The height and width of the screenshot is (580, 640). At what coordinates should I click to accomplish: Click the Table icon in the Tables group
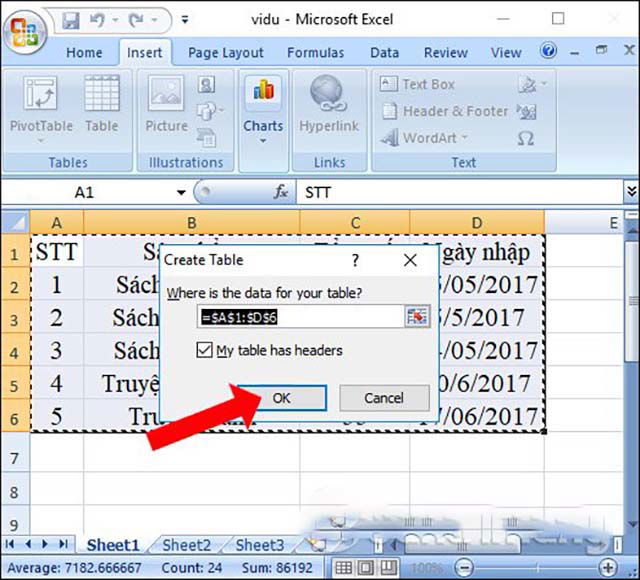[x=102, y=104]
